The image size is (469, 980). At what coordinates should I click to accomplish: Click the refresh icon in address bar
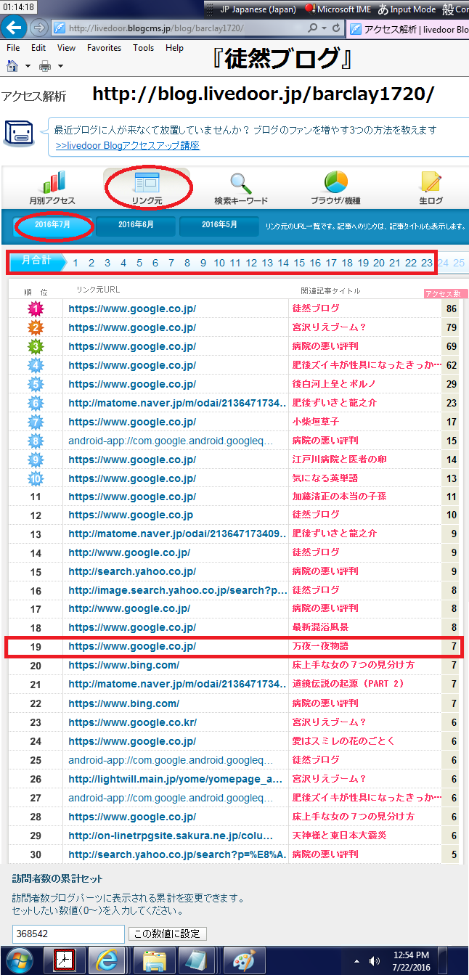[x=335, y=28]
